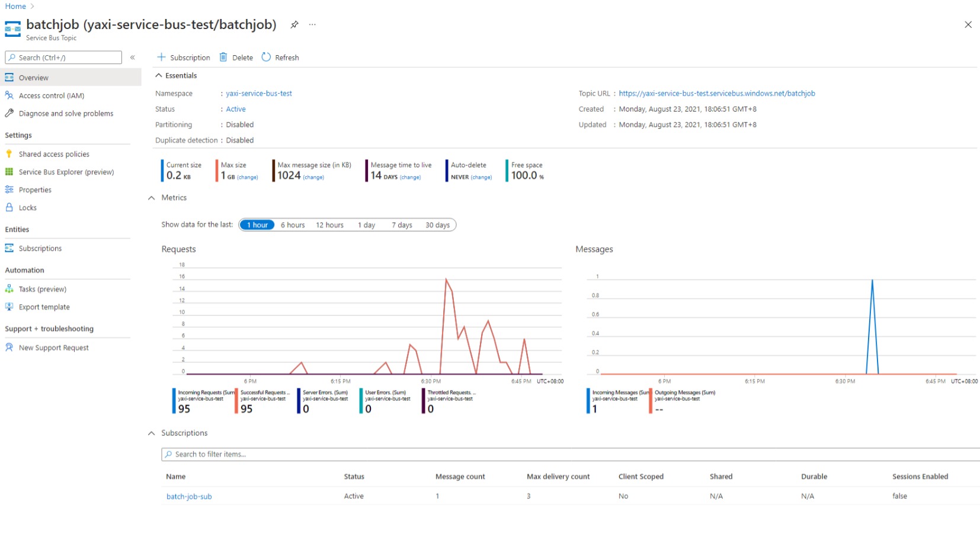Click the Subscriptions sidebar icon
This screenshot has height=539, width=980.
9,248
